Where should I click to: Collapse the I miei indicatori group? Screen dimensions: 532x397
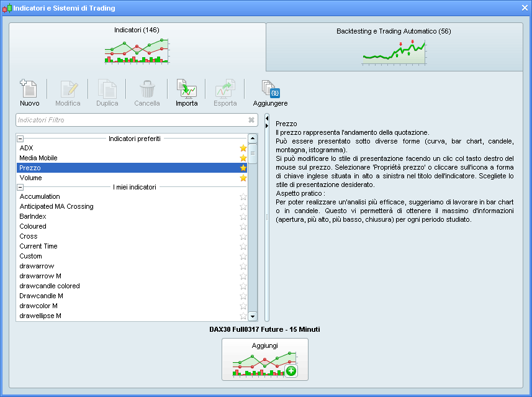[x=20, y=187]
